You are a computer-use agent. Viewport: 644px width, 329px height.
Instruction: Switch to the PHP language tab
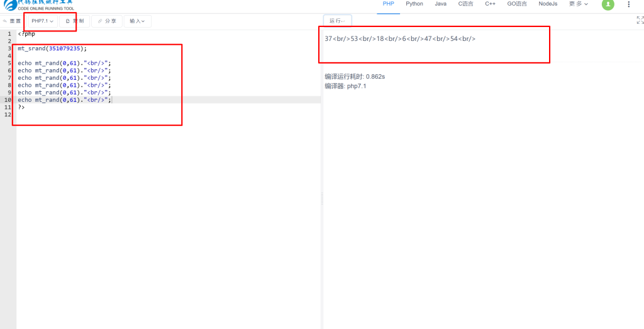[x=388, y=4]
